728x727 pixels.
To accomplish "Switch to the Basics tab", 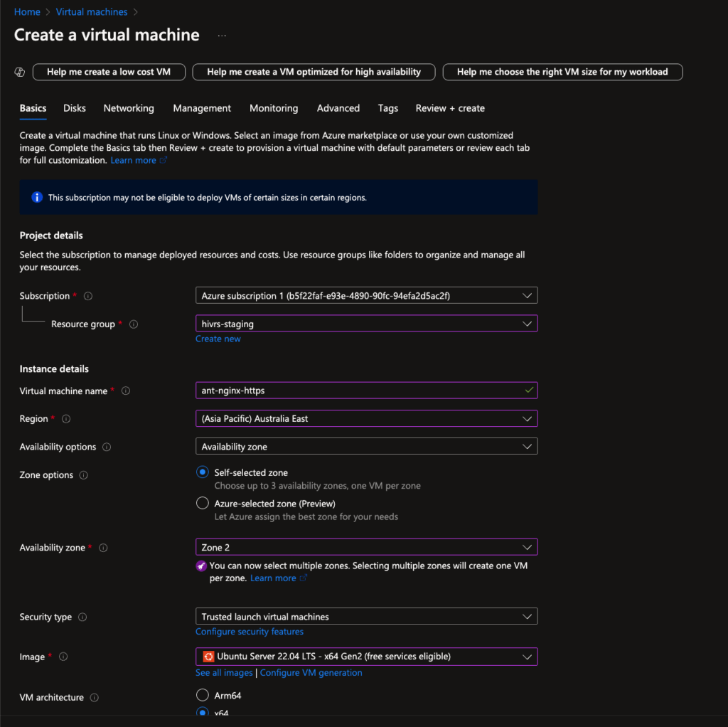I will [x=33, y=108].
